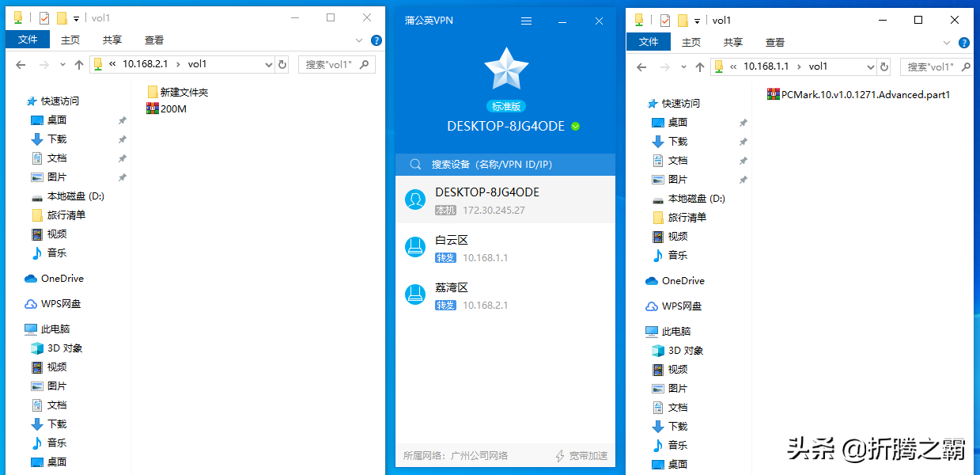
Task: Click the VPN device search field
Action: [505, 165]
